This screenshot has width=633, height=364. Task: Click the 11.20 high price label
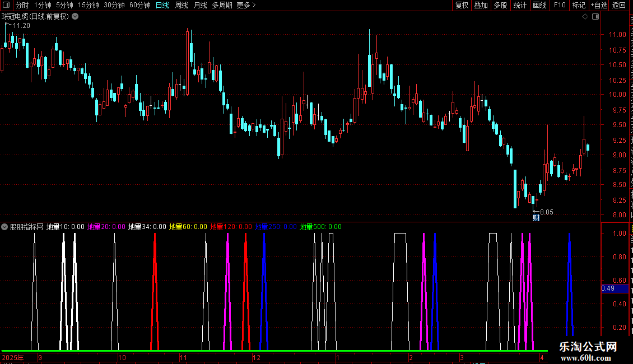(x=21, y=25)
